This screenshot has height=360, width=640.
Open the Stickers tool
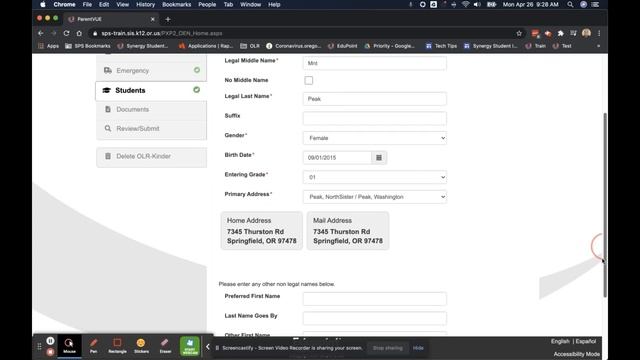pos(141,346)
